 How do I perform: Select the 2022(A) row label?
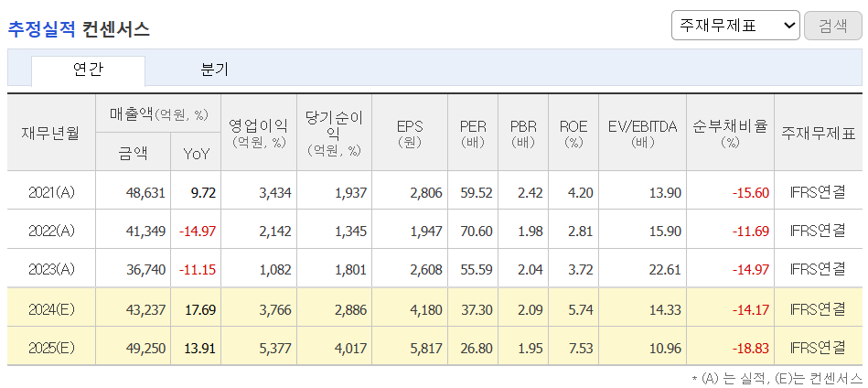pyautogui.click(x=51, y=231)
